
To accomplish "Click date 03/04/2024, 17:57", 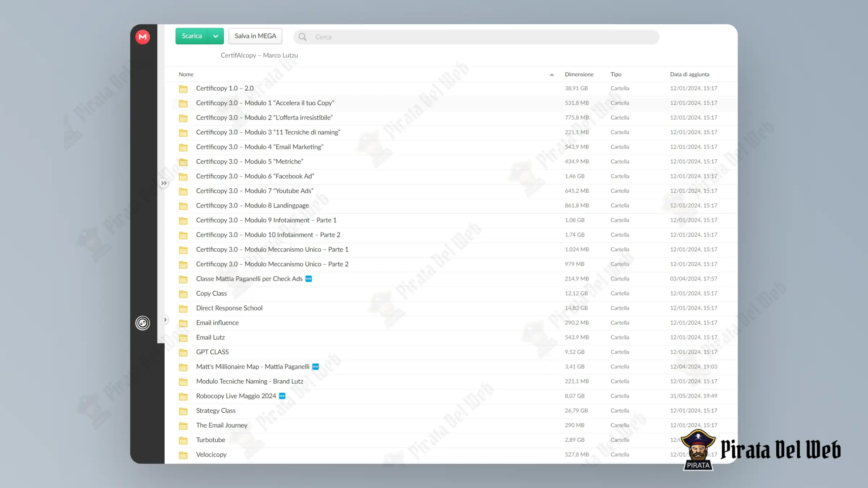I will 693,279.
